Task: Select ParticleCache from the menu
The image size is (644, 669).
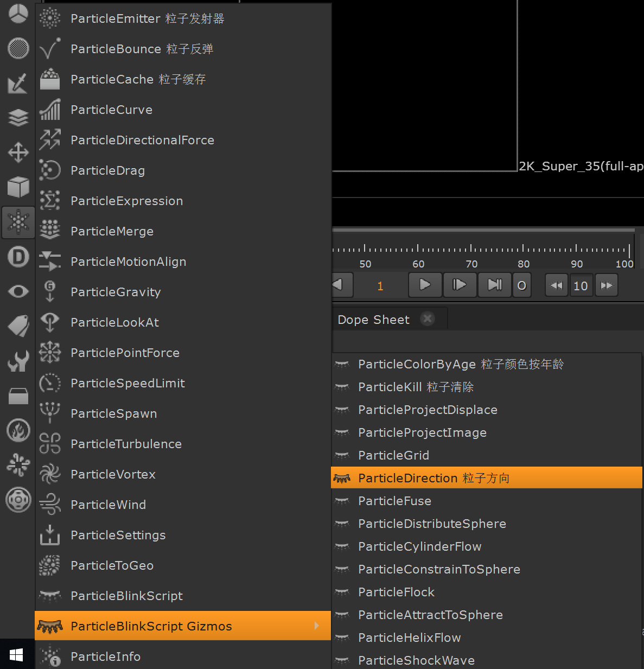Action: (183, 79)
